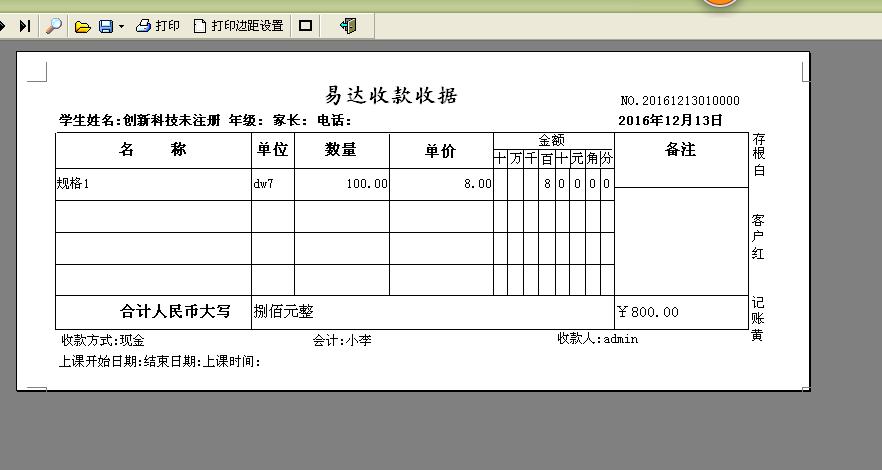Click the total amount ￥800.00
Image resolution: width=882 pixels, height=470 pixels.
[x=647, y=312]
